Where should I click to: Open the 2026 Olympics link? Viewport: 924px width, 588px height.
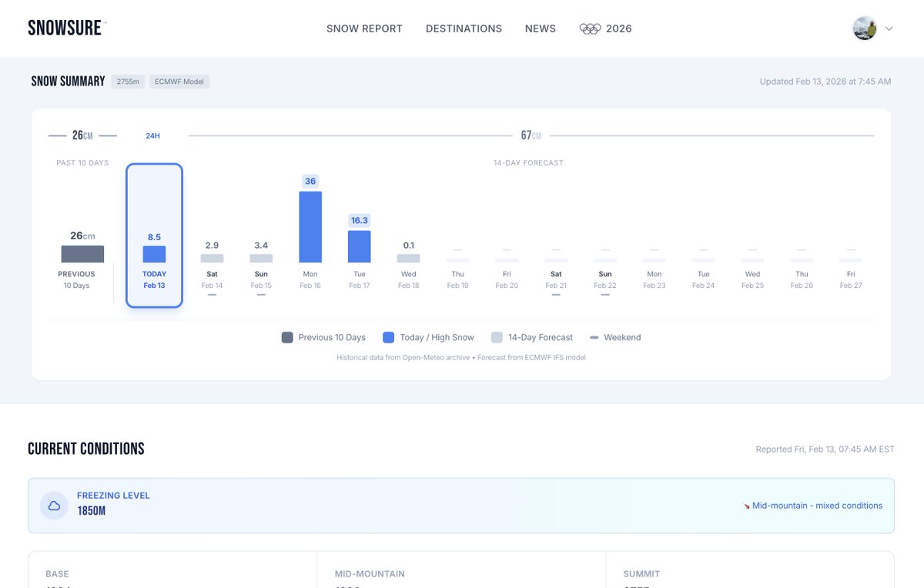click(605, 28)
